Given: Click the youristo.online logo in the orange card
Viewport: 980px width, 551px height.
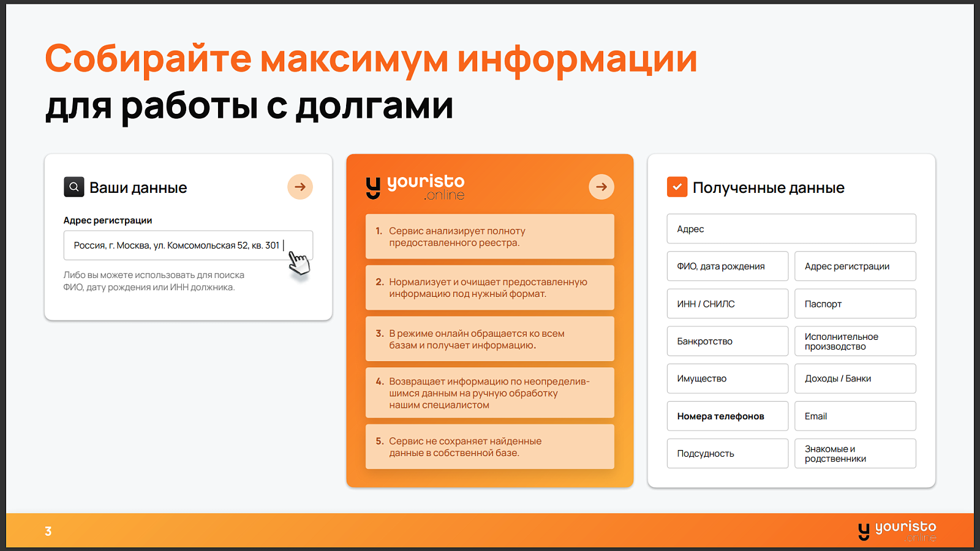Looking at the screenshot, I should click(415, 187).
